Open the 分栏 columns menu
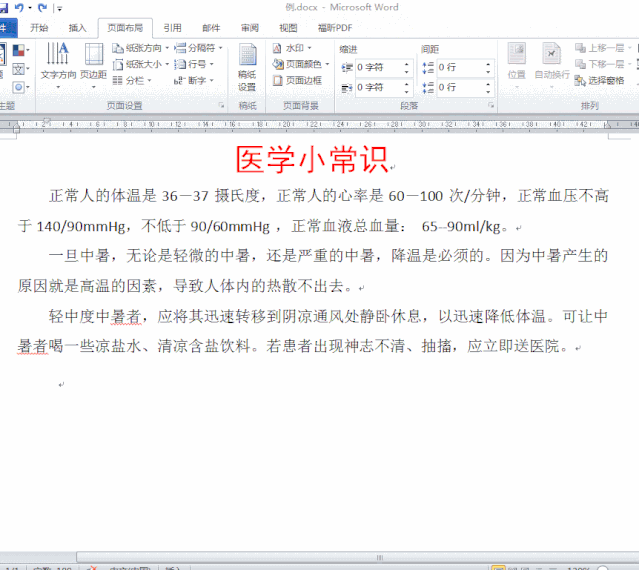This screenshot has width=639, height=570. pos(132,80)
